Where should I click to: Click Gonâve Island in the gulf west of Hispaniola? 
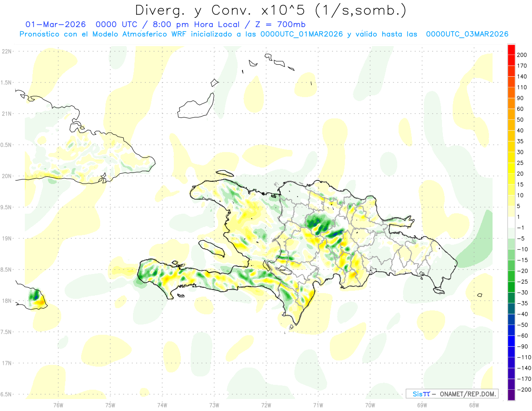212,248
